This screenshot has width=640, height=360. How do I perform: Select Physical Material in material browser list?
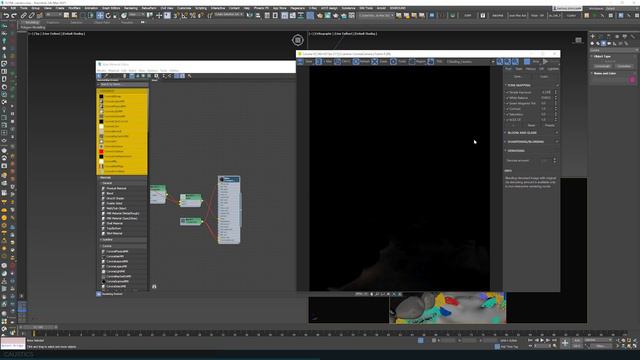(116, 189)
